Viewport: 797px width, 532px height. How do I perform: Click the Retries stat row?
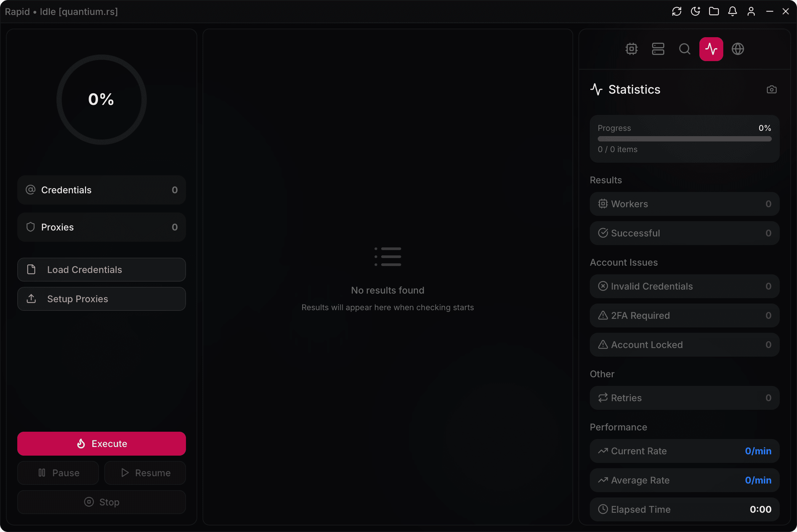click(x=684, y=398)
